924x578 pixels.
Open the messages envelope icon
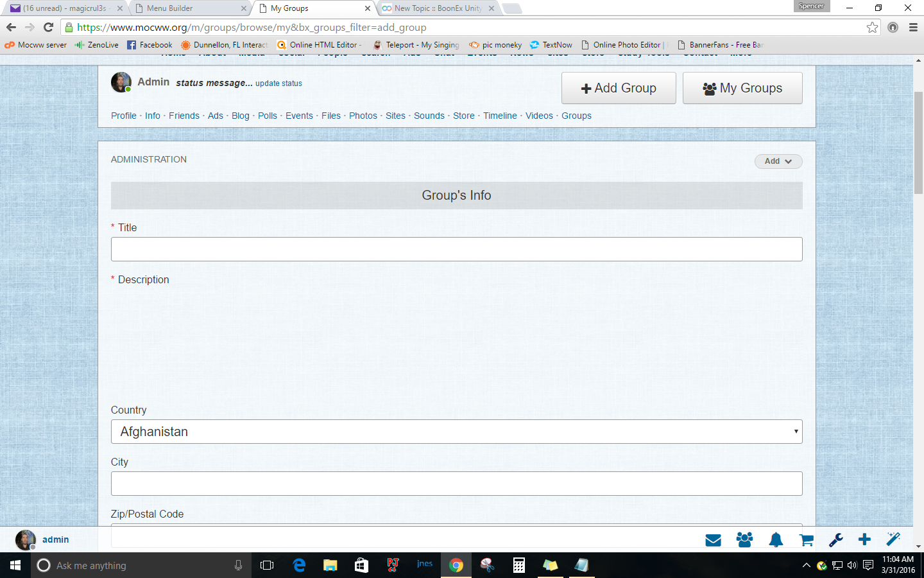pos(713,540)
